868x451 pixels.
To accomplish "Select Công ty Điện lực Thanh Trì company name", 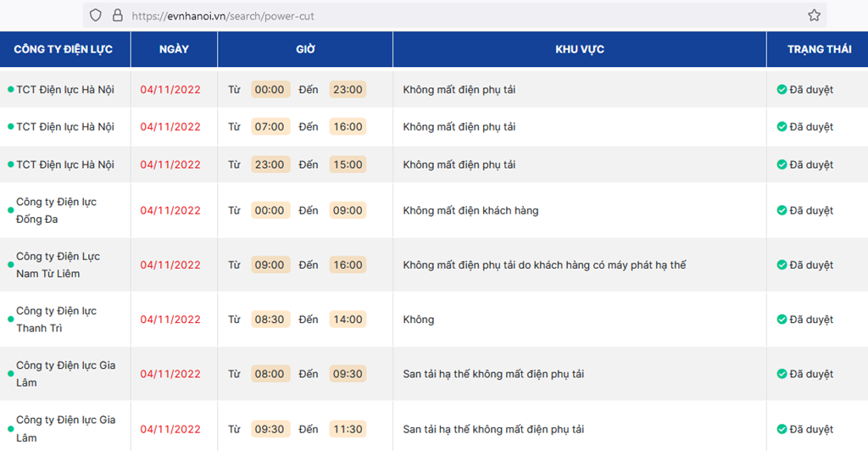I will click(57, 320).
